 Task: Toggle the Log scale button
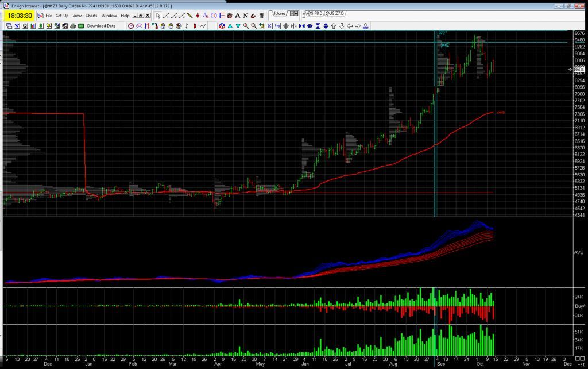coord(277,26)
